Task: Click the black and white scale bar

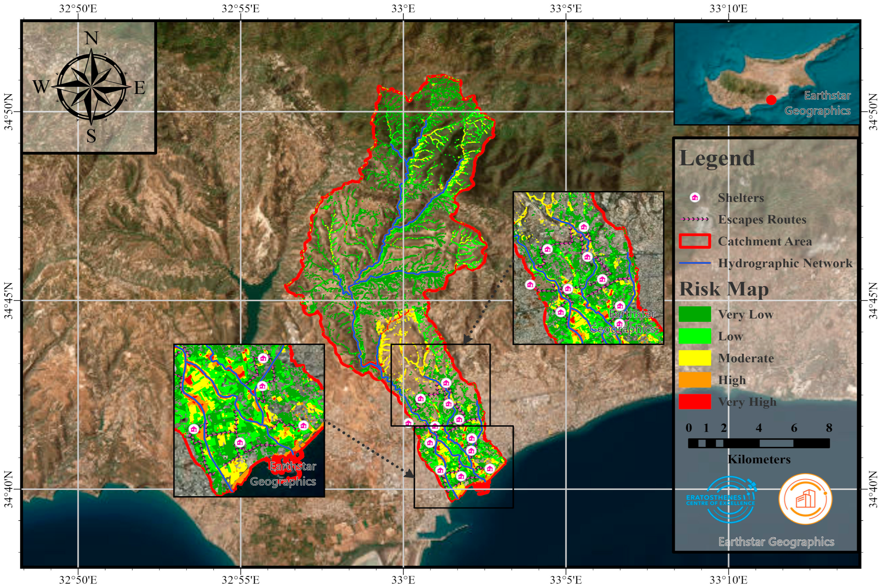Action: pos(759,443)
